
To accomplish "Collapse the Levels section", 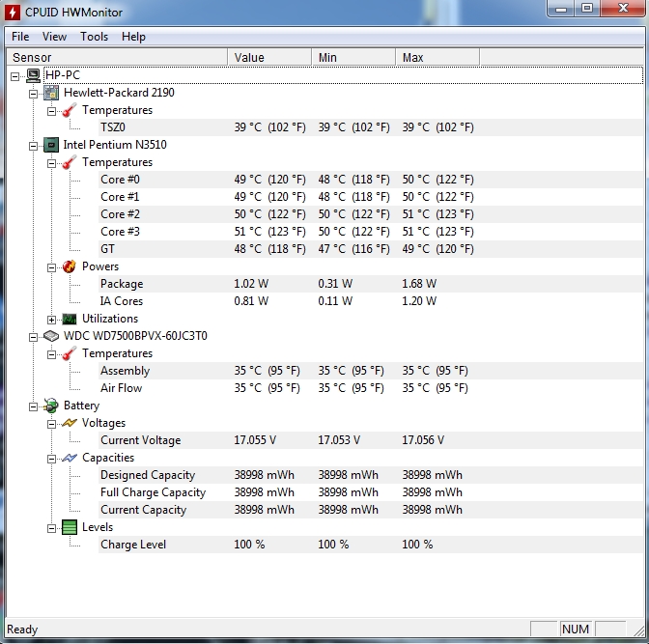I will tap(51, 528).
